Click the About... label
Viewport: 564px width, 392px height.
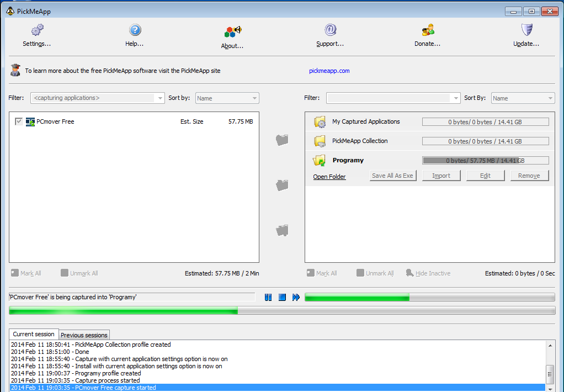click(232, 46)
